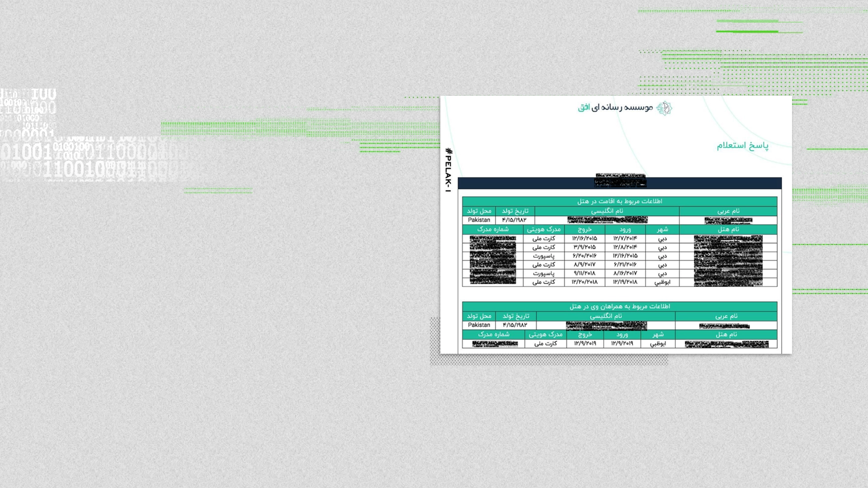The image size is (868, 488).
Task: Click the companions hotel information table header
Action: point(619,307)
